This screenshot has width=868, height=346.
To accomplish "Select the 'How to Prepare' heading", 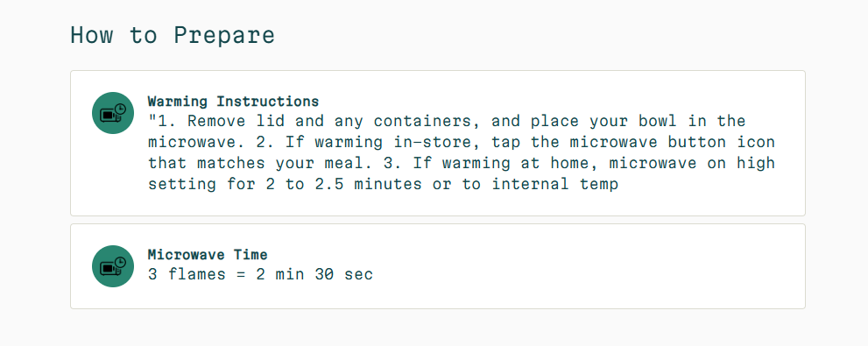I will (173, 35).
